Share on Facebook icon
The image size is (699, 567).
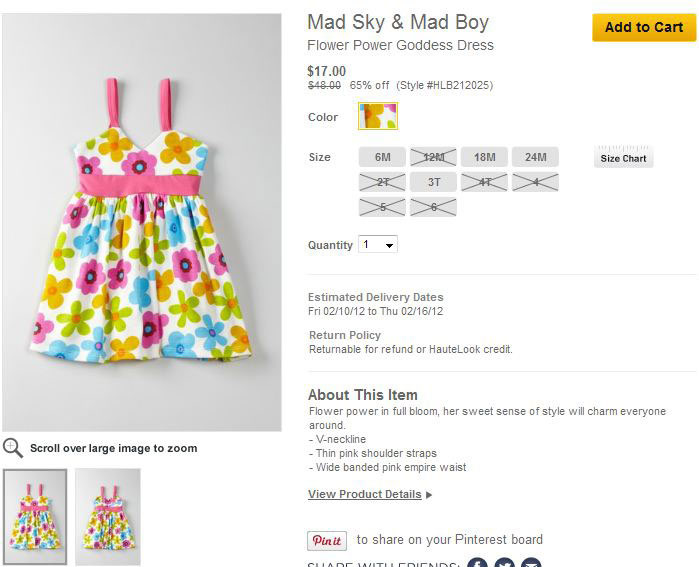pyautogui.click(x=478, y=563)
